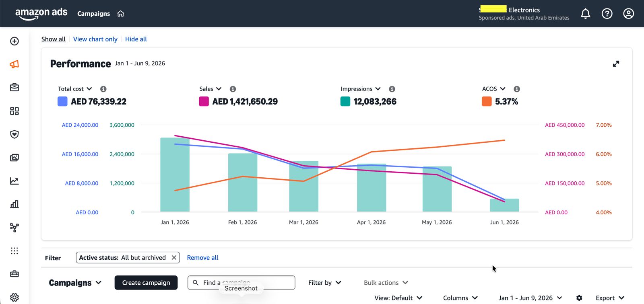Screen dimensions: 644x304
Task: Open the Jan 1 - Jun 9, 2026 date range picker
Action: click(x=530, y=298)
